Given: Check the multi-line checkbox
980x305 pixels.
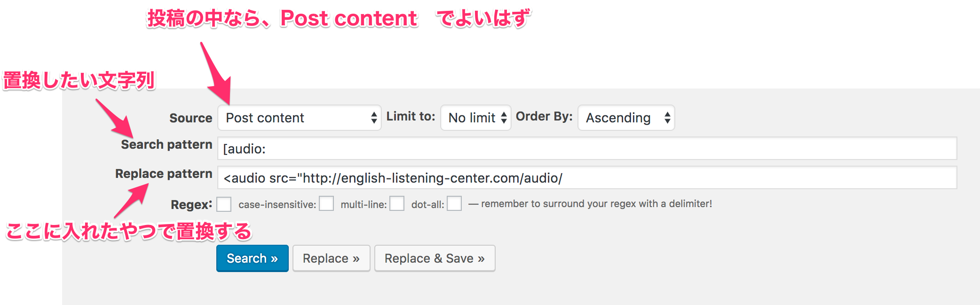Looking at the screenshot, I should 397,204.
